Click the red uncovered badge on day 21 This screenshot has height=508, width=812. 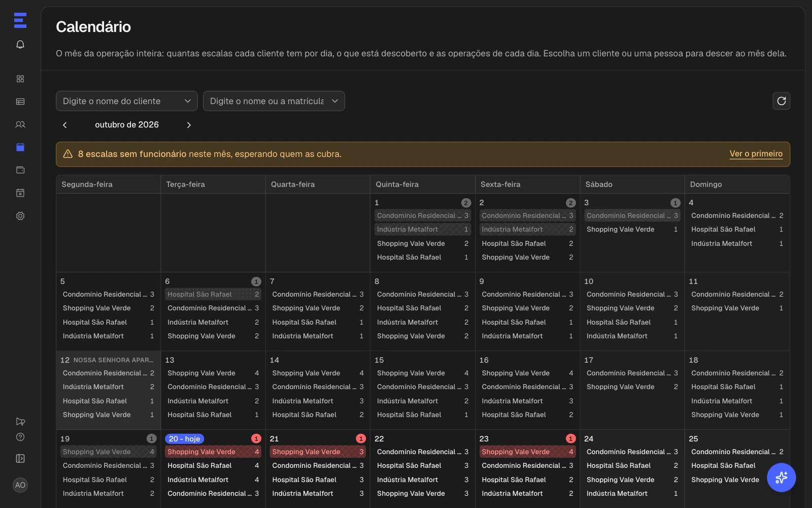(361, 439)
